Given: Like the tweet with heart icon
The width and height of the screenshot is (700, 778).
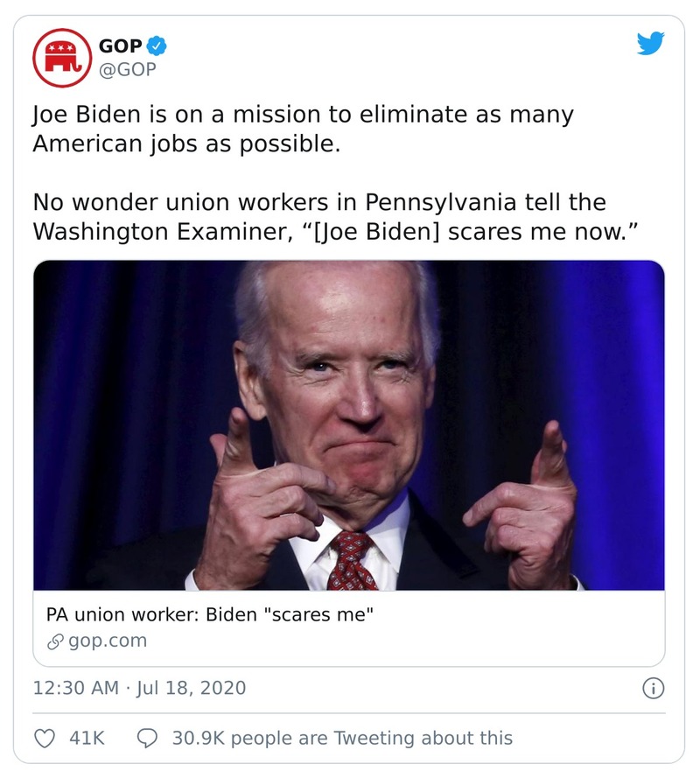Looking at the screenshot, I should coord(45,738).
